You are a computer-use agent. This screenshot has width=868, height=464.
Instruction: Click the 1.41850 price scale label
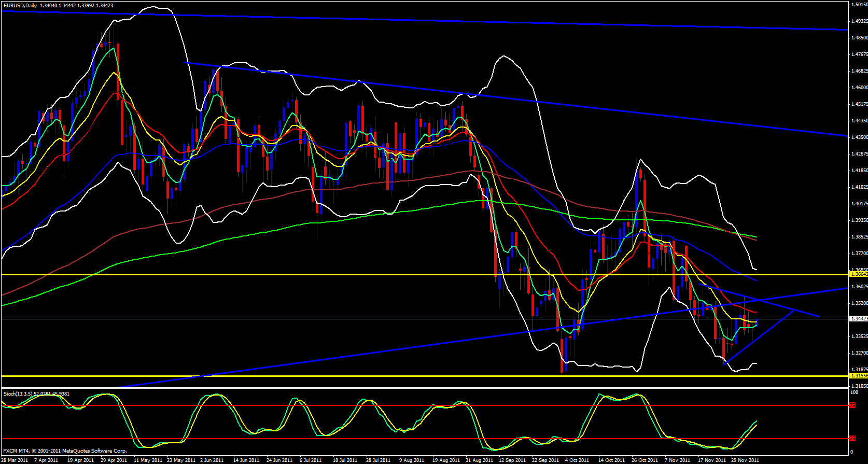pyautogui.click(x=859, y=171)
